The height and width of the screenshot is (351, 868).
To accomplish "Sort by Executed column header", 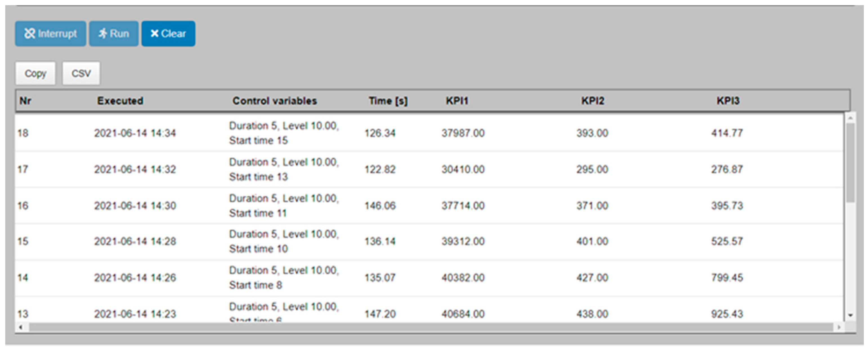I will 120,101.
